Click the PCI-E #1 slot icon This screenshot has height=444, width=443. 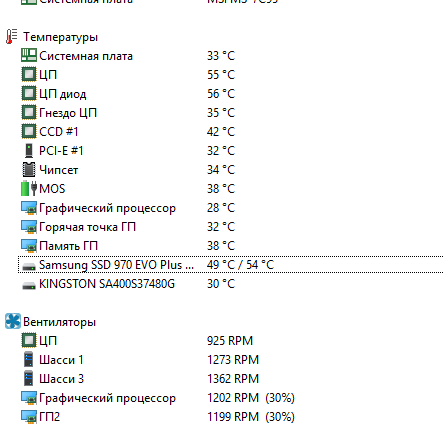(29, 151)
